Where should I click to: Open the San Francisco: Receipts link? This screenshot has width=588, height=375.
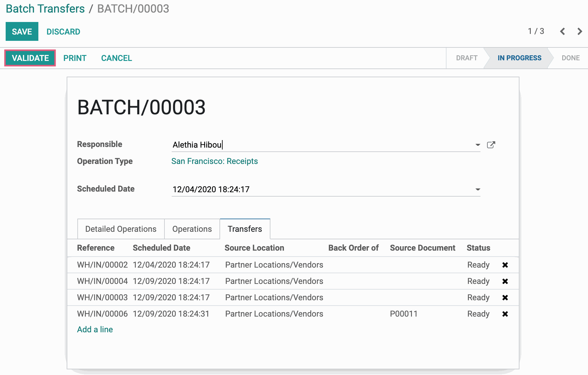pyautogui.click(x=214, y=161)
